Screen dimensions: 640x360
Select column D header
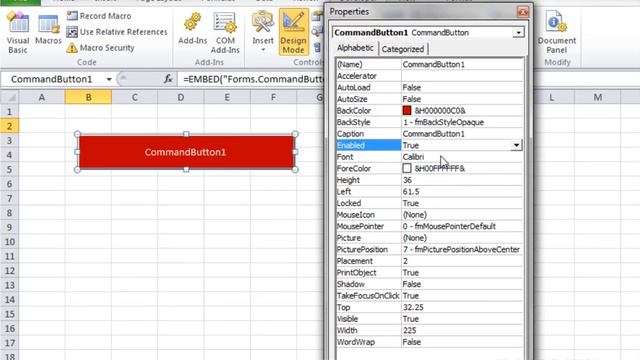click(180, 97)
